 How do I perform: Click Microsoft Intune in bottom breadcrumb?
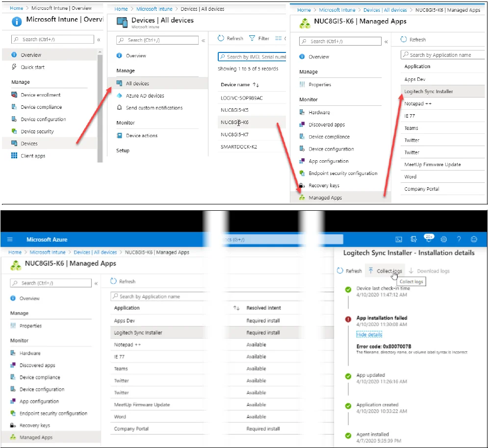tap(48, 252)
